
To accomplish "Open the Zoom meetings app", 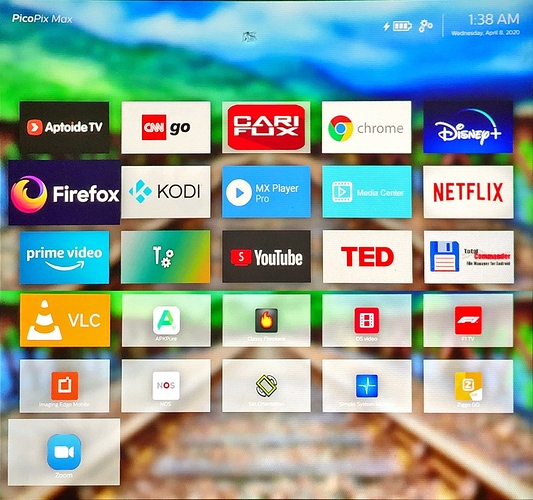I will pos(64,452).
